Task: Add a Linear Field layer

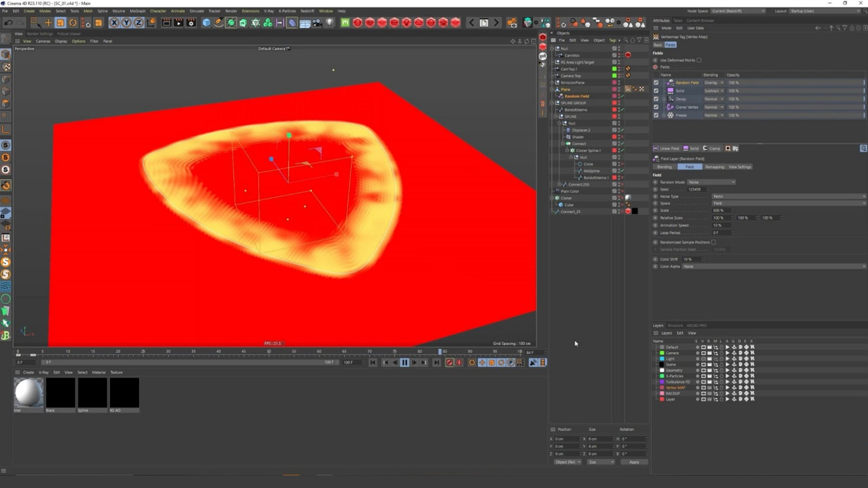Action: [666, 148]
